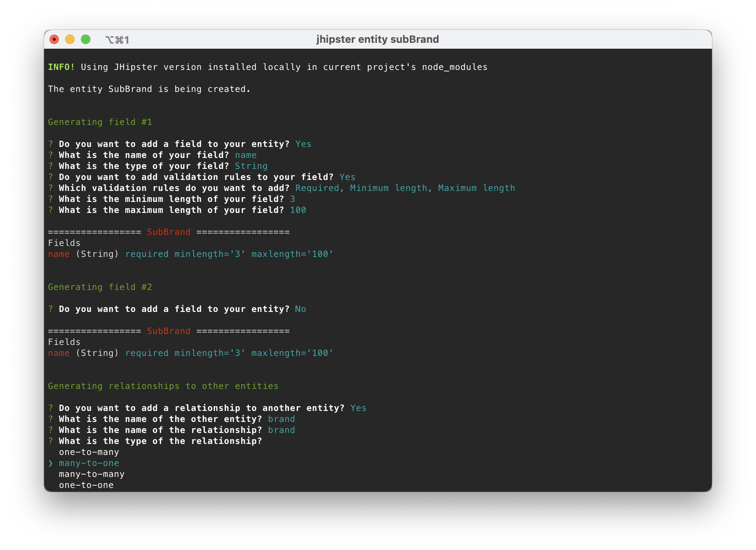
Task: Click the second red 'SubBrand' summary header
Action: click(x=169, y=331)
